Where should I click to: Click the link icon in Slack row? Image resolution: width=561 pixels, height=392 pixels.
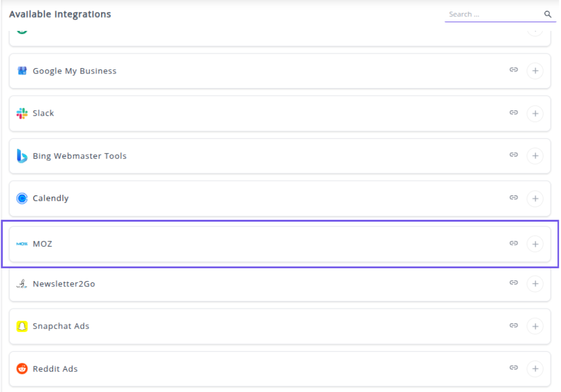pos(514,113)
